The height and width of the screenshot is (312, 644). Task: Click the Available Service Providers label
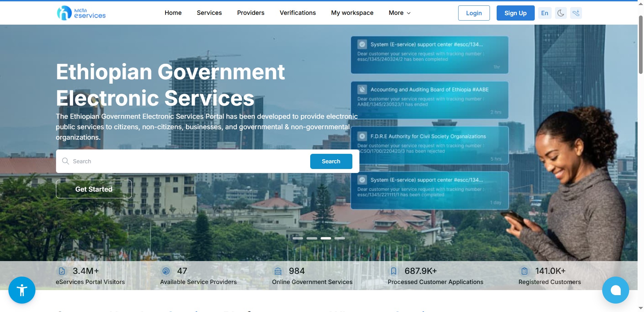(x=198, y=282)
